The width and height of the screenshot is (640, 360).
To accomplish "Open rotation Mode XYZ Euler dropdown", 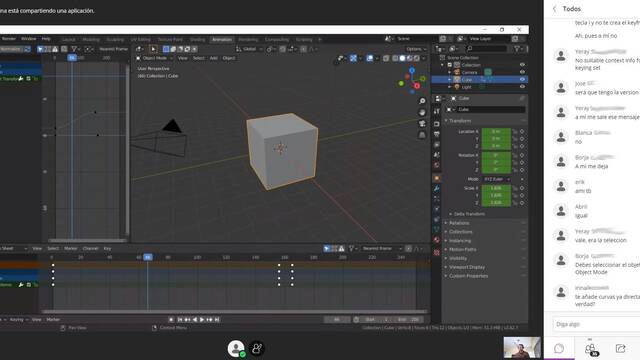I will (x=496, y=179).
